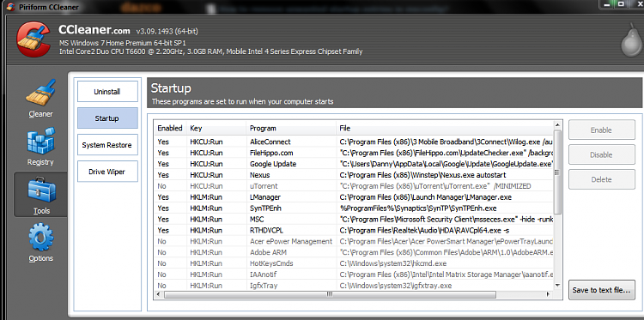
Task: Click the hkcmd.exe file path
Action: [x=392, y=263]
